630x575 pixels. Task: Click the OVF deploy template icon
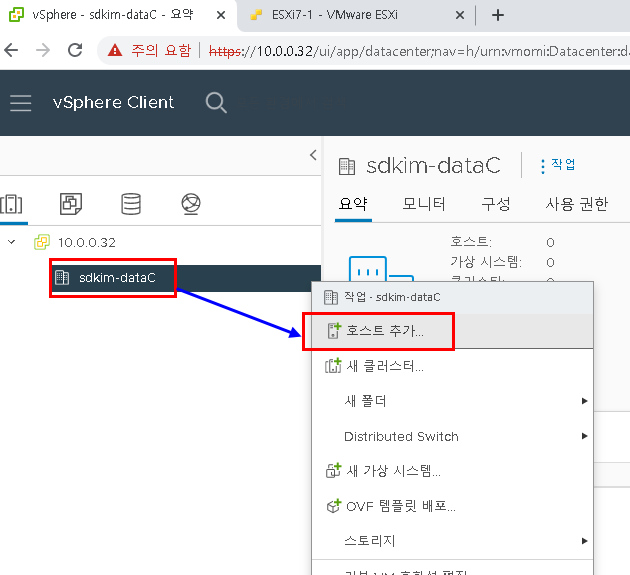point(333,506)
